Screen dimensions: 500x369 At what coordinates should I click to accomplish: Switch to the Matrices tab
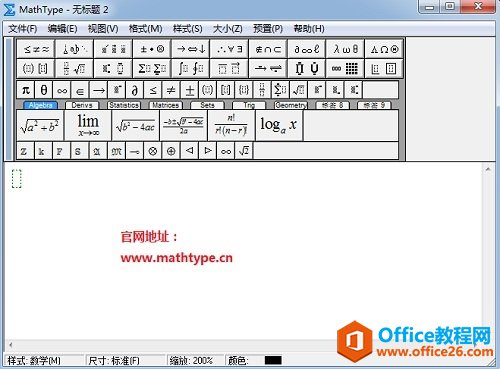[165, 105]
